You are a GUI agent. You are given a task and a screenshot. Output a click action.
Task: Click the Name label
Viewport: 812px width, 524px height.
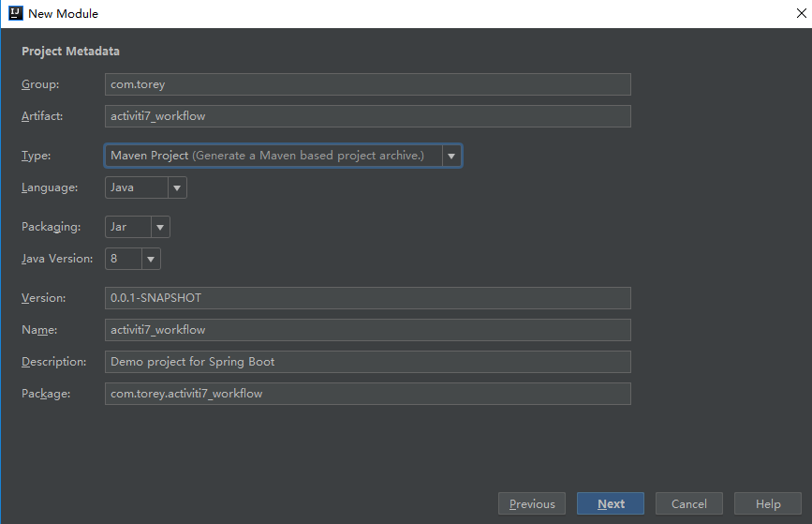click(39, 330)
